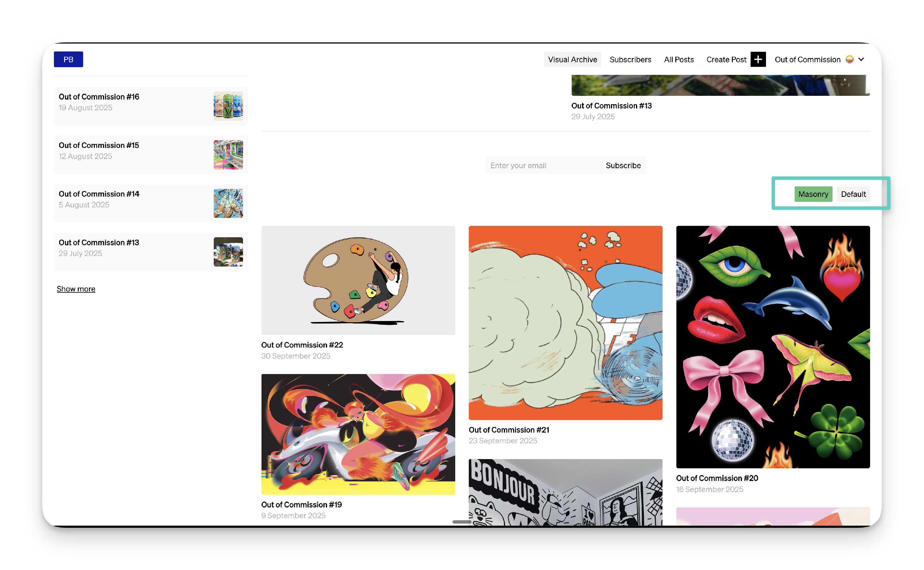
Task: Click the horizontal scroll handle at bottom
Action: pyautogui.click(x=461, y=522)
